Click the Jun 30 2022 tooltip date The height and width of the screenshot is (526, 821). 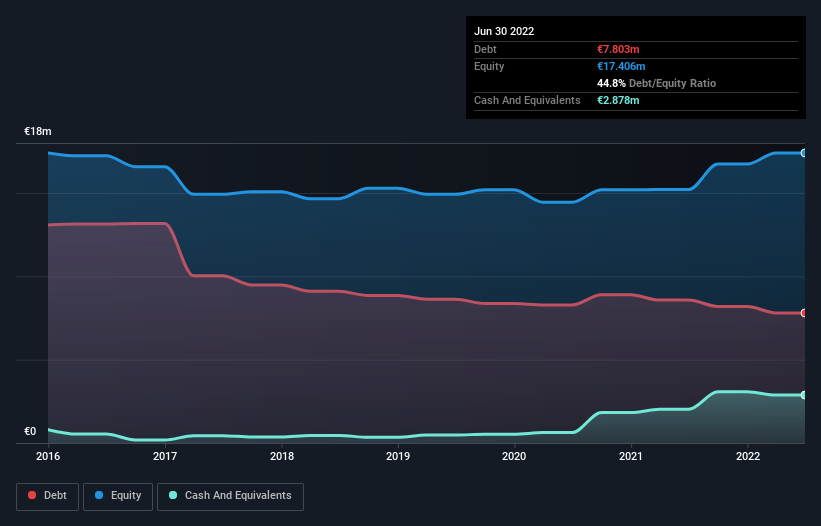click(504, 31)
